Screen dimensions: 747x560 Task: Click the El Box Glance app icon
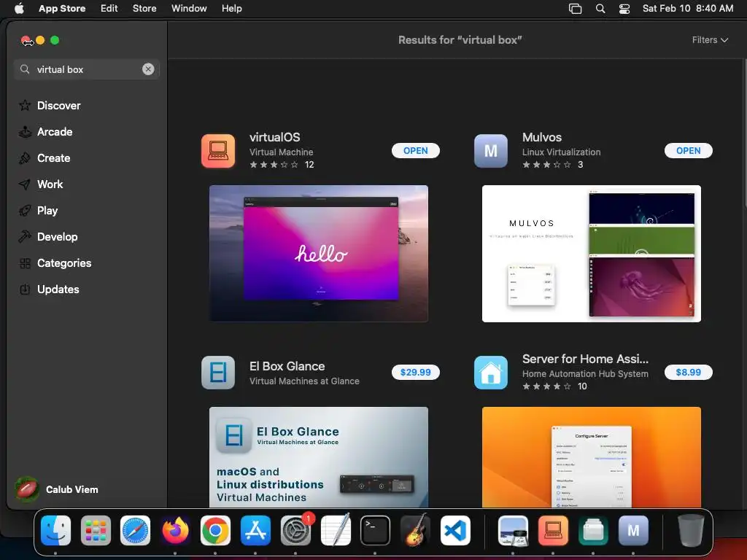218,373
